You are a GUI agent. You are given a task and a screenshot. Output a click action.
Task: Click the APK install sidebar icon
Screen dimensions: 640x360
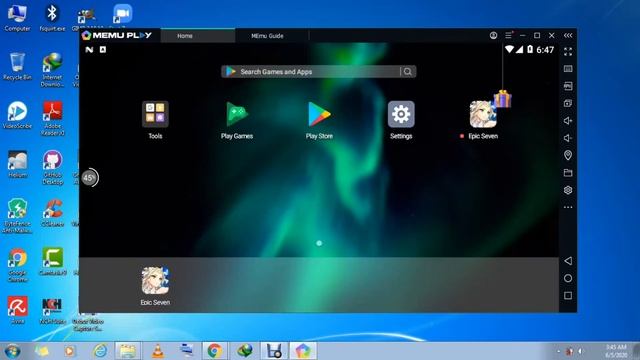(x=568, y=86)
